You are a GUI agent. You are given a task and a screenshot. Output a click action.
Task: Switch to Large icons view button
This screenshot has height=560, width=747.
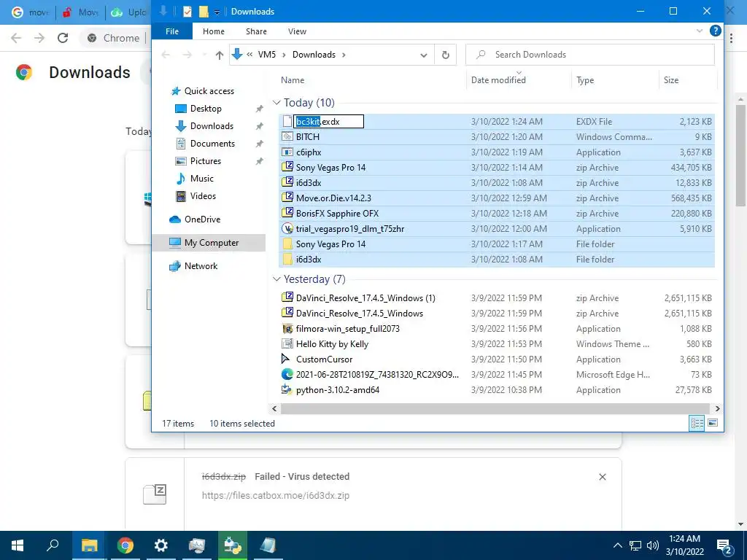(713, 423)
